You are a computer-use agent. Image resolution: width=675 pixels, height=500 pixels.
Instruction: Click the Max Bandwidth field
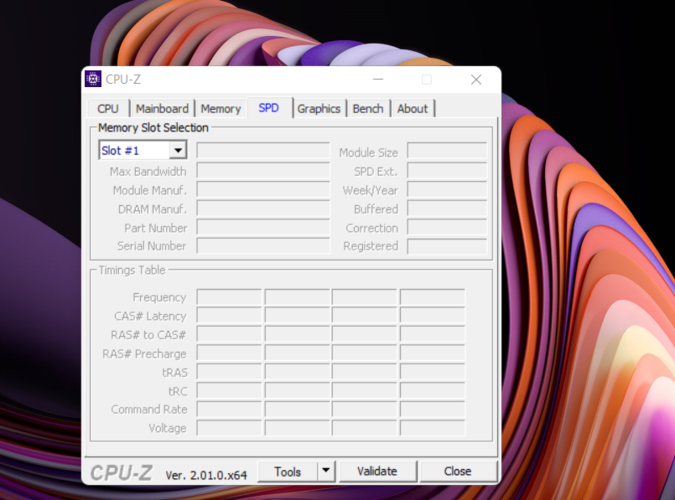[x=263, y=170]
